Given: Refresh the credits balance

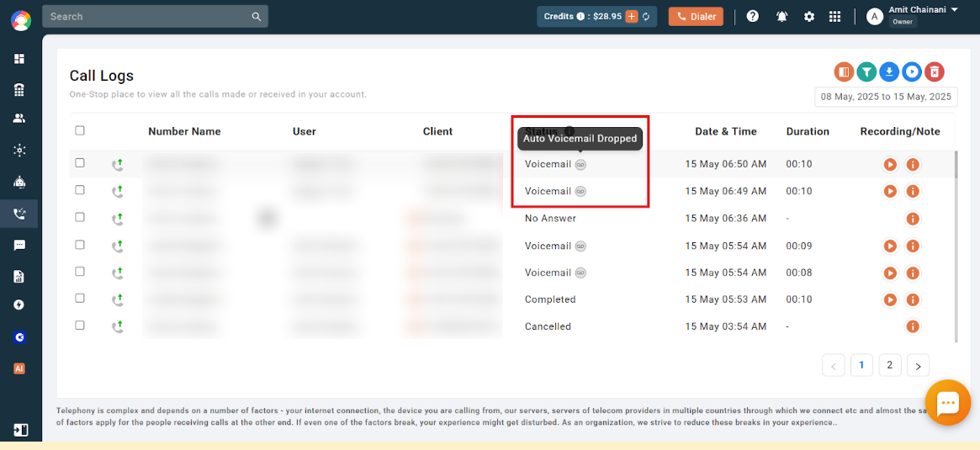Looking at the screenshot, I should coord(646,17).
